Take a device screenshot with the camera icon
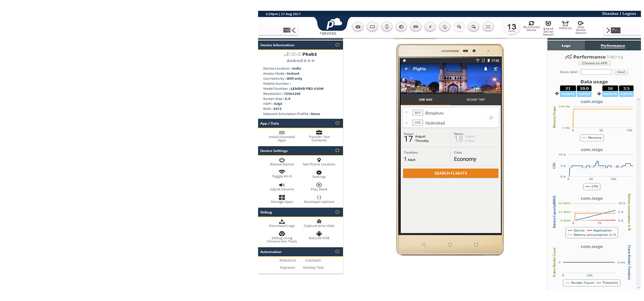Viewport: 644px width, 301px height. (358, 27)
